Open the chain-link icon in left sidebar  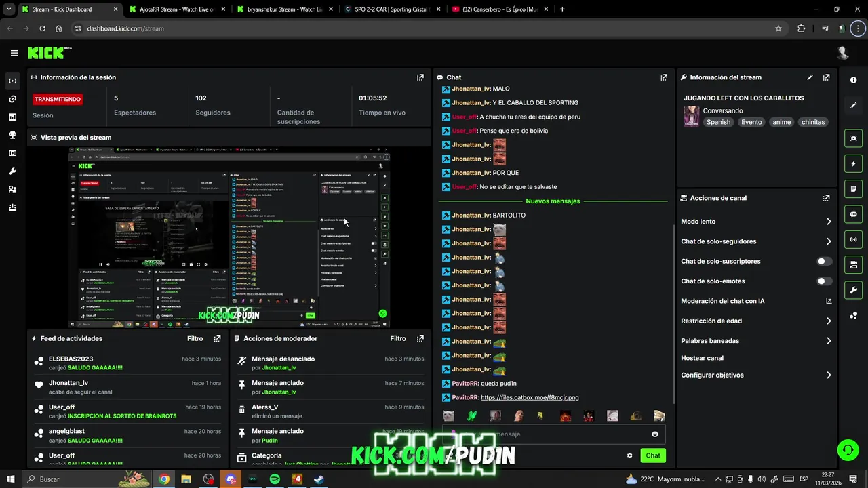coord(12,99)
